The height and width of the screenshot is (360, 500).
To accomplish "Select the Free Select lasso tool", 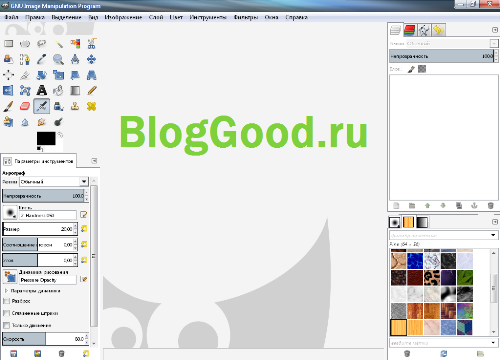I will (x=41, y=44).
